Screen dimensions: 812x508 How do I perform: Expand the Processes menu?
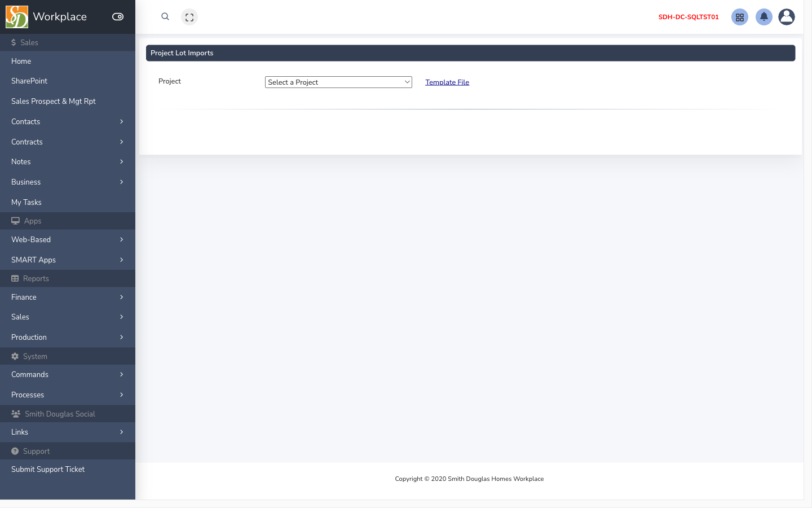68,395
